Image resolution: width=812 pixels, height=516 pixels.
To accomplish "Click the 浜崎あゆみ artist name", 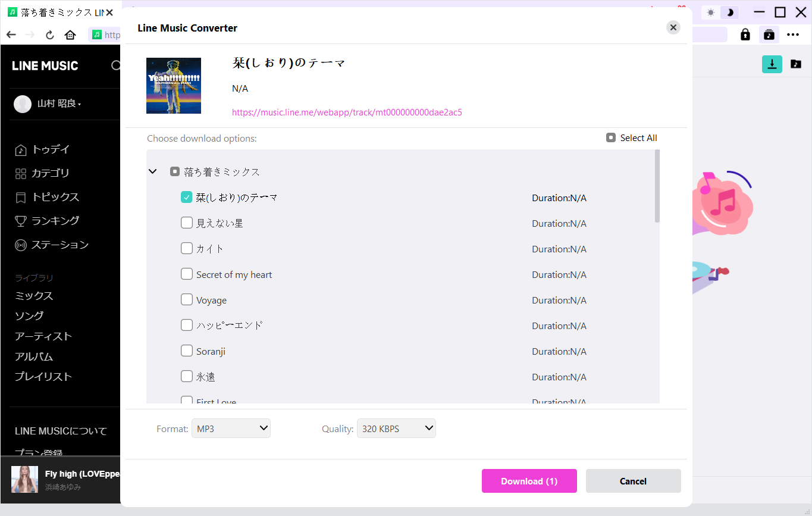I will 63,487.
